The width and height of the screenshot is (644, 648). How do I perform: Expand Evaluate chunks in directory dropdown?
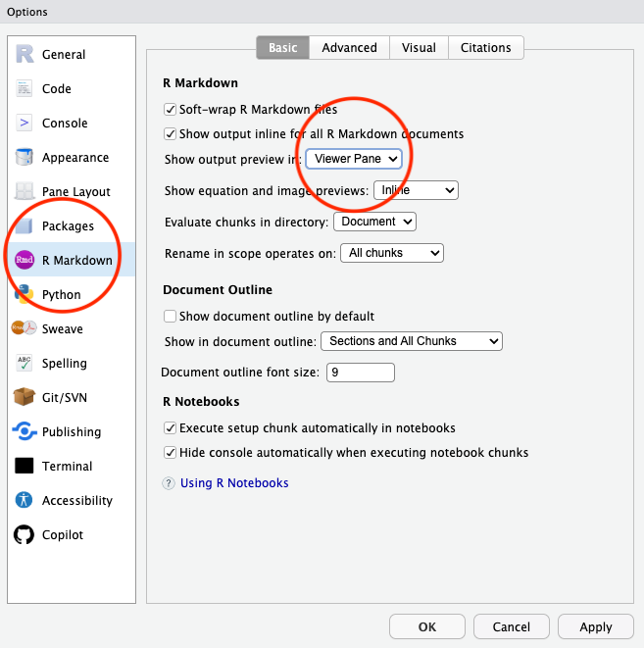(374, 223)
